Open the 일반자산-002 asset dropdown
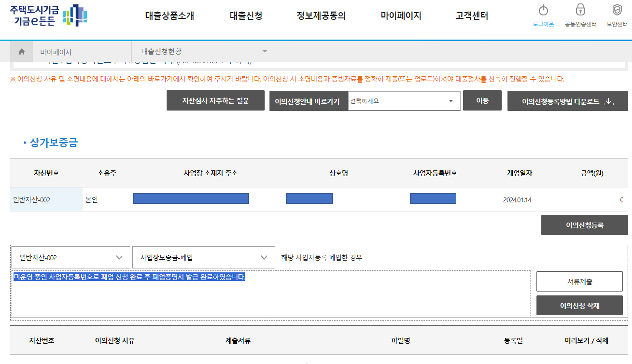The image size is (632, 364). (x=71, y=258)
